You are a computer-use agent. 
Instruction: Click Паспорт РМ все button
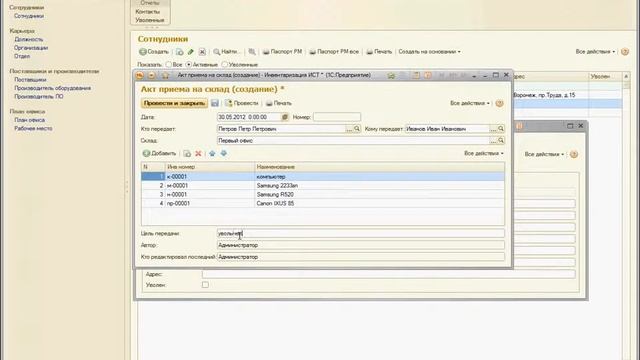334,52
